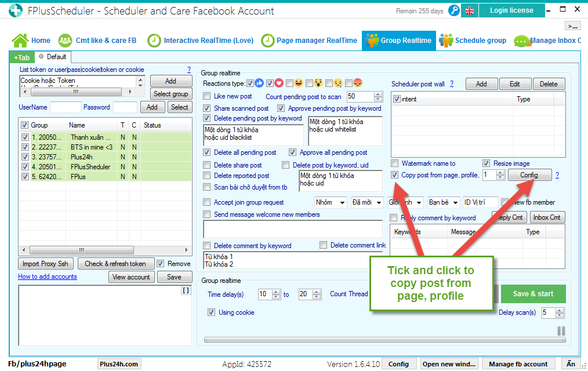This screenshot has width=588, height=371.
Task: Decrease the second Time delay value of 20
Action: [x=317, y=297]
